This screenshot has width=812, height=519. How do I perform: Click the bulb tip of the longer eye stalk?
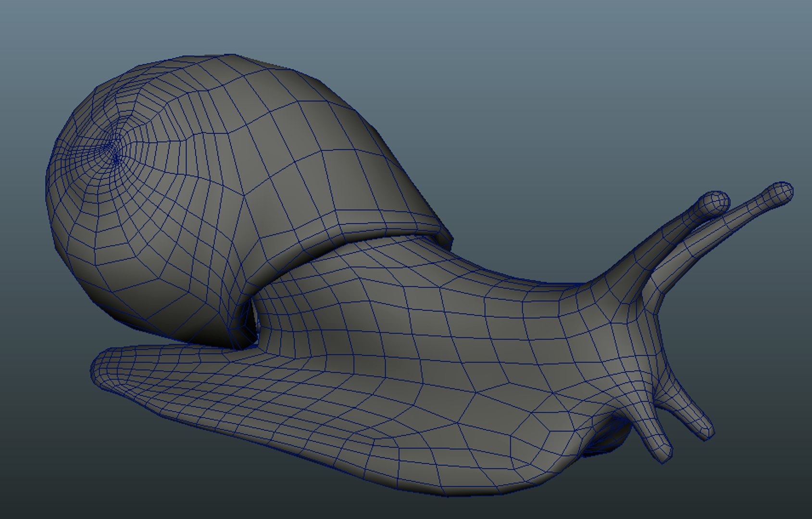[779, 194]
